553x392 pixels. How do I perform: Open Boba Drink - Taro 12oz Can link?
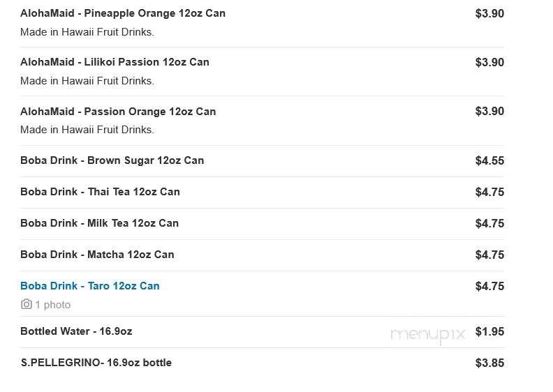pyautogui.click(x=90, y=286)
